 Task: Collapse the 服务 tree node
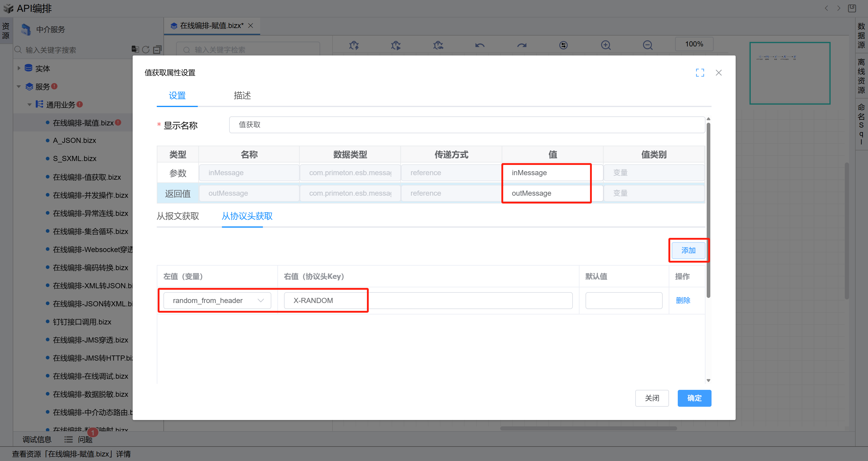(x=19, y=87)
